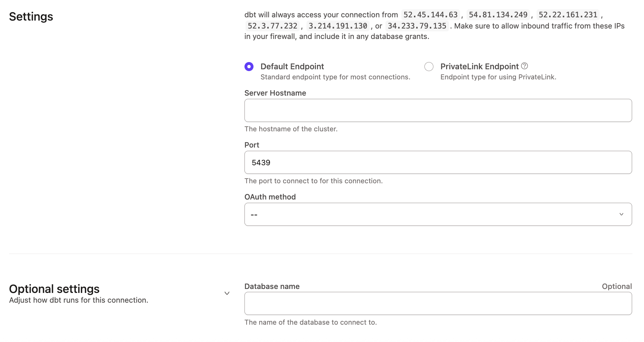Viewport: 644px width, 342px height.
Task: Click the IP address 54.81.134.249
Action: click(x=499, y=14)
